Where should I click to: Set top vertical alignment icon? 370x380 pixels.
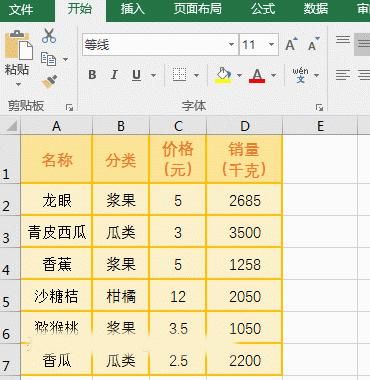tap(343, 40)
